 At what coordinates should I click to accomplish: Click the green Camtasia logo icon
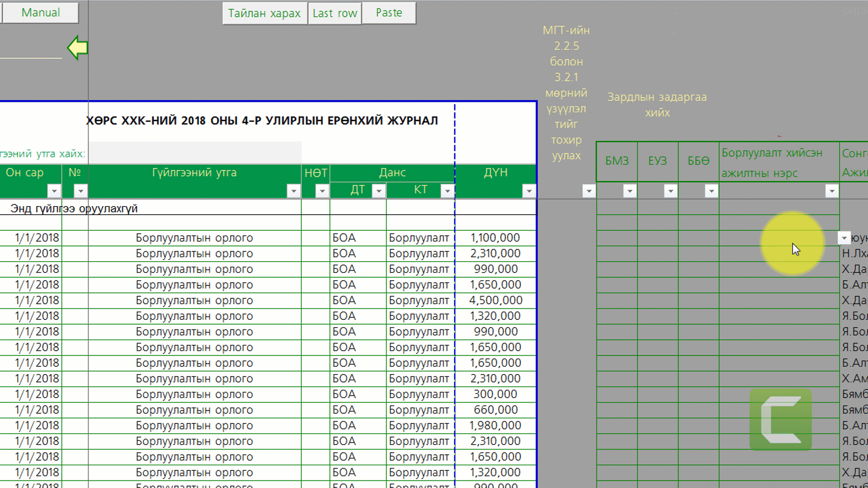(781, 419)
